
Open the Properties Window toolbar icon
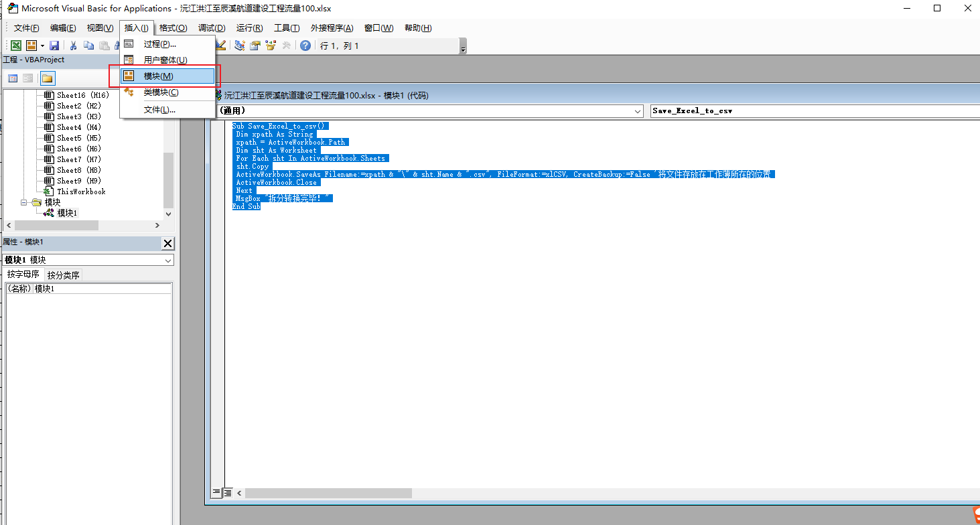pyautogui.click(x=255, y=46)
